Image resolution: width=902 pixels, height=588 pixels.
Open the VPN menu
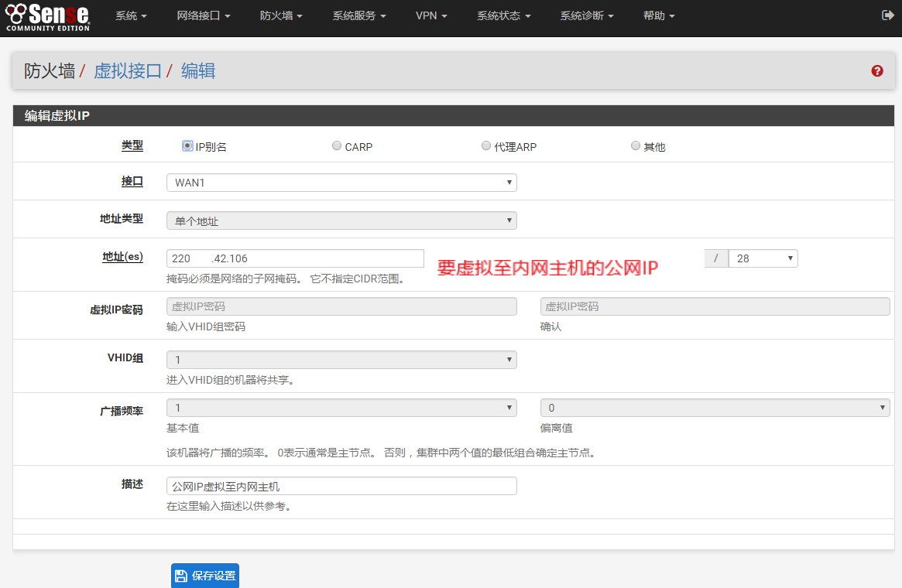(x=431, y=15)
